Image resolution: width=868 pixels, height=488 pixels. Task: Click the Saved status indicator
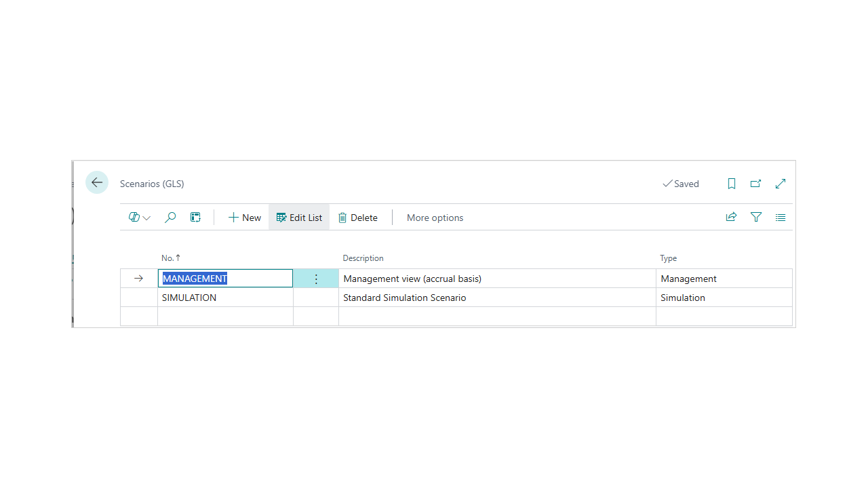point(681,184)
